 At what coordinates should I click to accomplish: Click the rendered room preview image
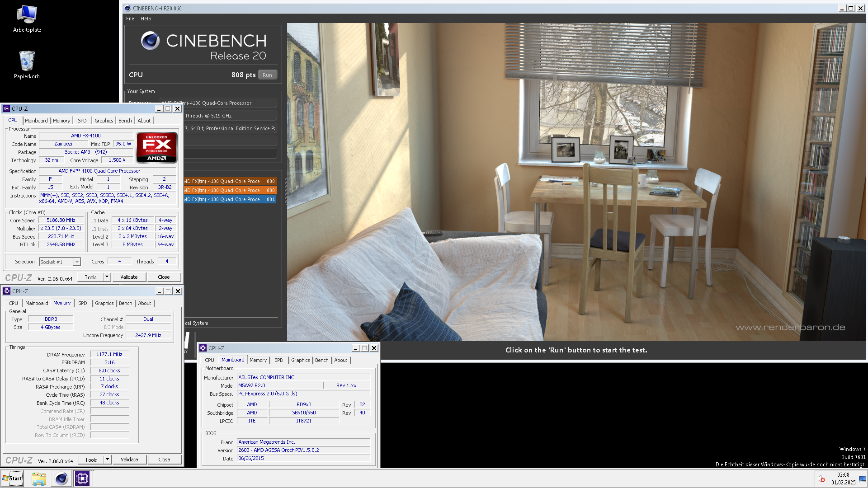[x=576, y=182]
